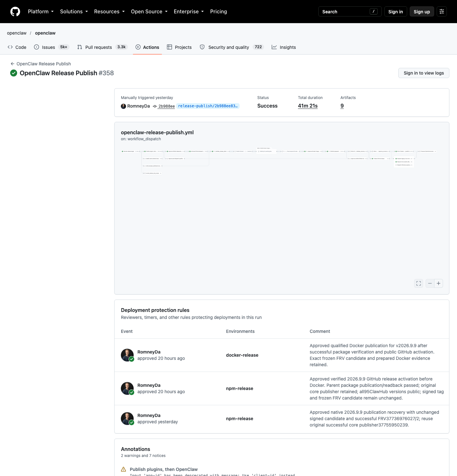The width and height of the screenshot is (457, 476).
Task: Zoom in the workflow graph
Action: [439, 283]
